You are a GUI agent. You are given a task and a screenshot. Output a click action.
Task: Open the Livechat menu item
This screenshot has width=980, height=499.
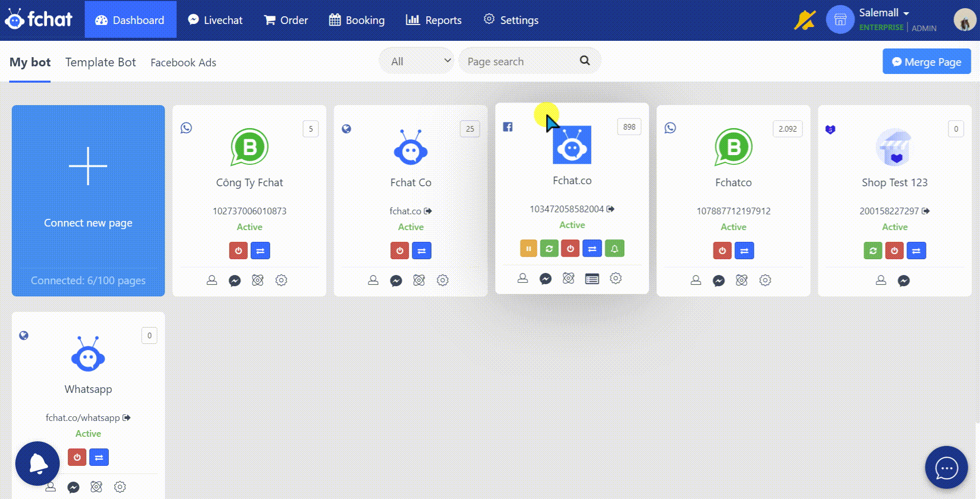[215, 20]
